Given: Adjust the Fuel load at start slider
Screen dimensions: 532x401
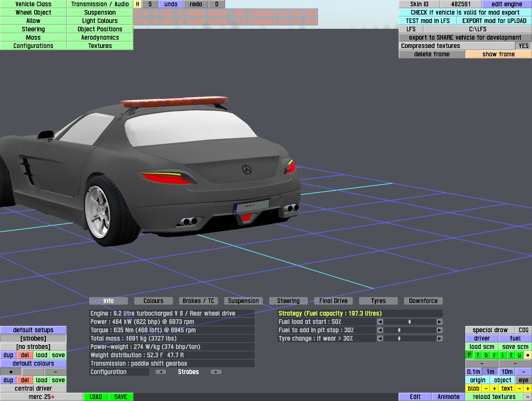Looking at the screenshot, I should (x=410, y=322).
